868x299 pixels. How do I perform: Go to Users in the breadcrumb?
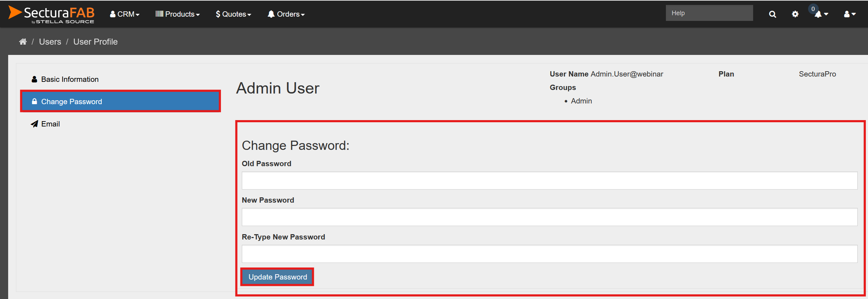[50, 42]
